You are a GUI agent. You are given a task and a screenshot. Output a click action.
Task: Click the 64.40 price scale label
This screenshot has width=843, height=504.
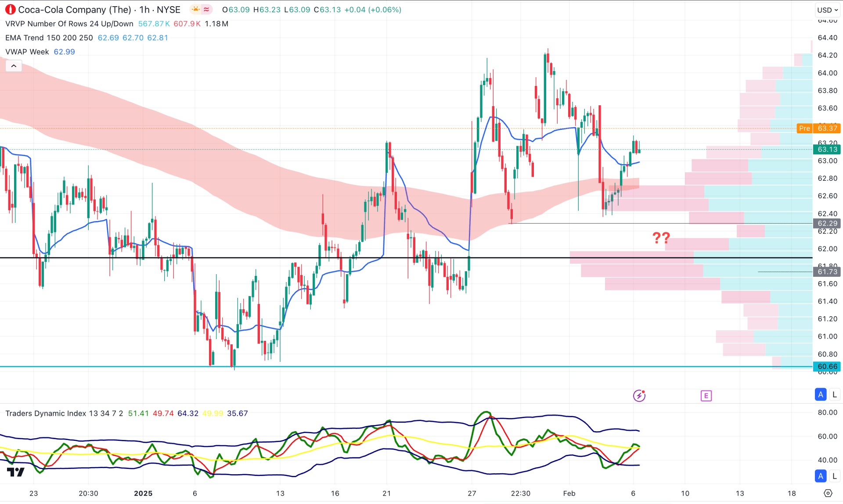[x=827, y=38]
